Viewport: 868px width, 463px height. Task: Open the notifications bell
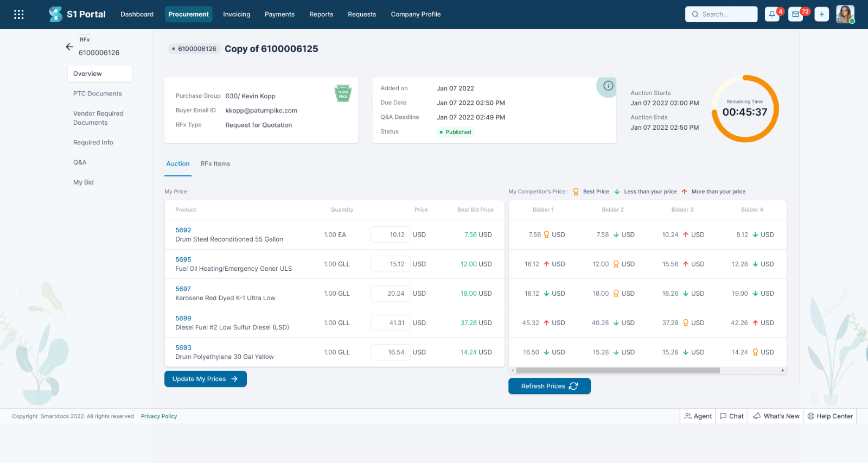click(772, 15)
